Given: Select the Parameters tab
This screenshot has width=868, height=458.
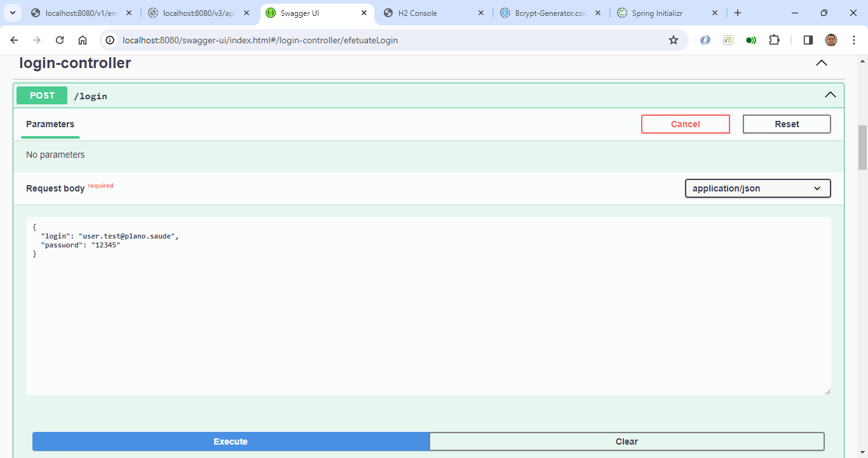Looking at the screenshot, I should pos(50,124).
